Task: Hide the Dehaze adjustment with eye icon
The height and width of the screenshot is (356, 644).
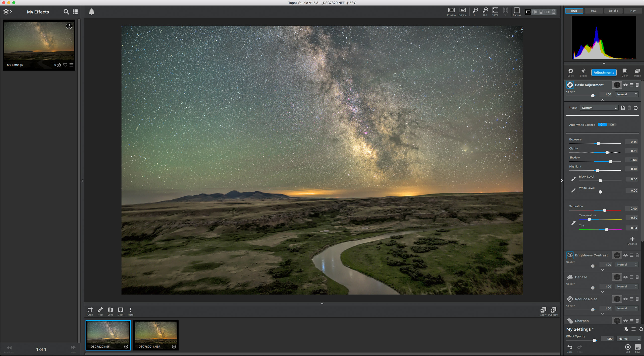Action: [625, 277]
